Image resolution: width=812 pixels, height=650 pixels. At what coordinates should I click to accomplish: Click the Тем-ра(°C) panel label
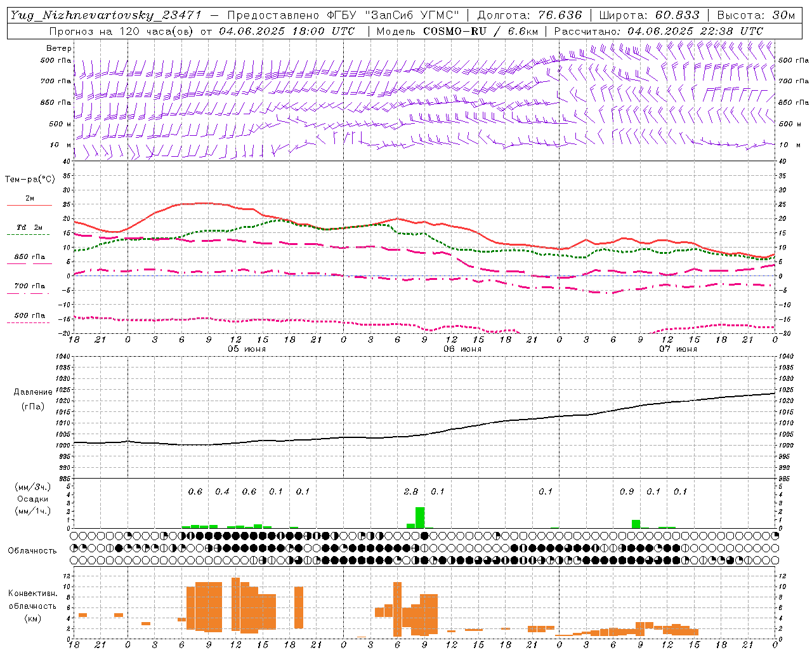tap(30, 179)
